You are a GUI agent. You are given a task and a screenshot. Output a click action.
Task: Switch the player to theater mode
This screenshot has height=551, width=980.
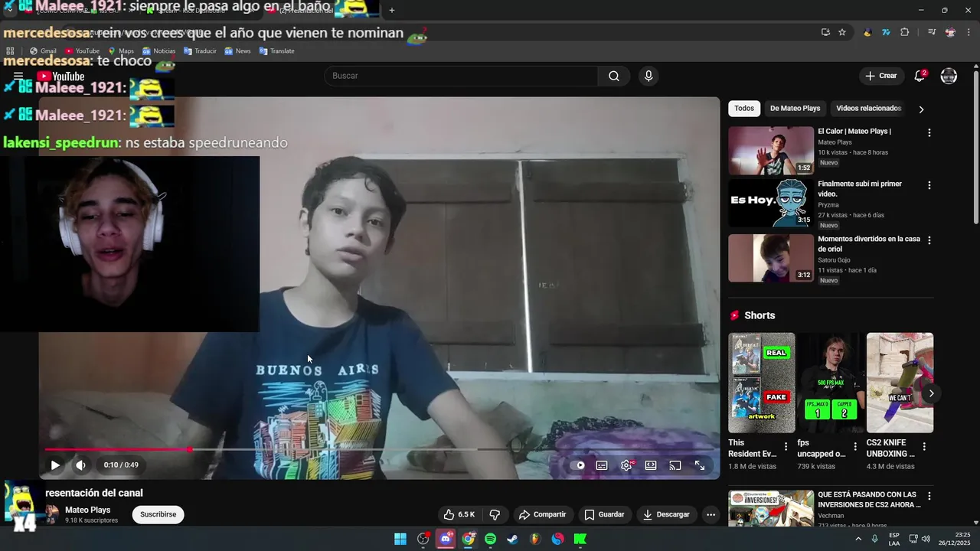[651, 465]
